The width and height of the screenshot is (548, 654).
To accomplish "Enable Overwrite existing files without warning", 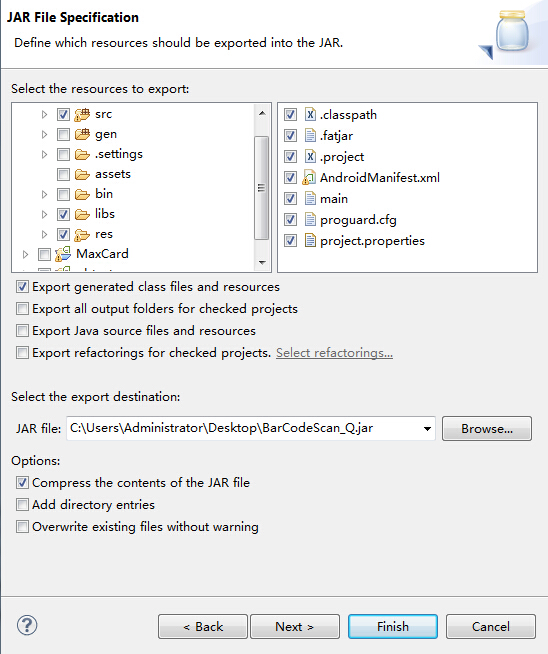I will [22, 527].
